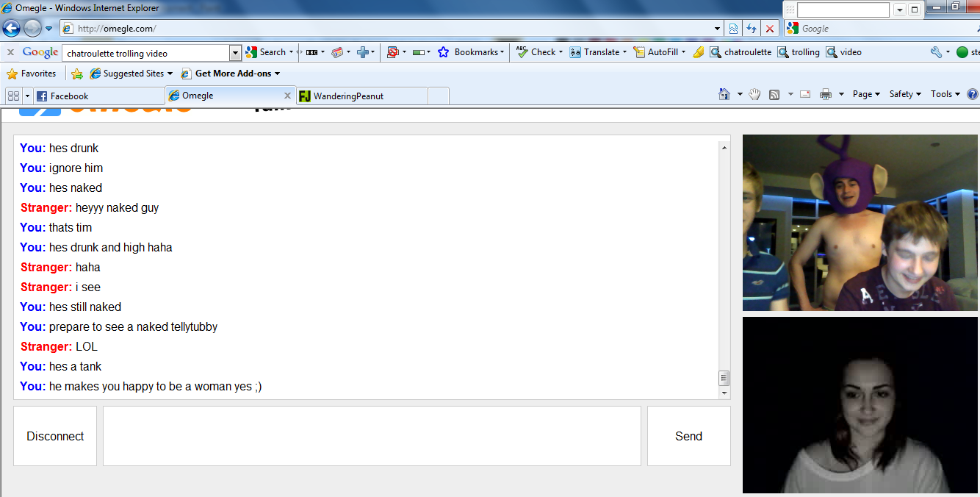Click the Home icon in command bar

724,94
